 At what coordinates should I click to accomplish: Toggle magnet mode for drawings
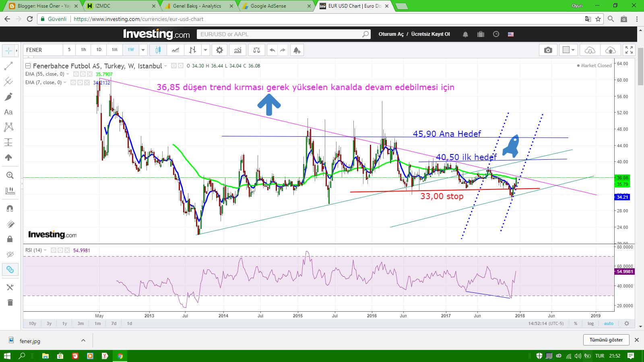point(10,208)
